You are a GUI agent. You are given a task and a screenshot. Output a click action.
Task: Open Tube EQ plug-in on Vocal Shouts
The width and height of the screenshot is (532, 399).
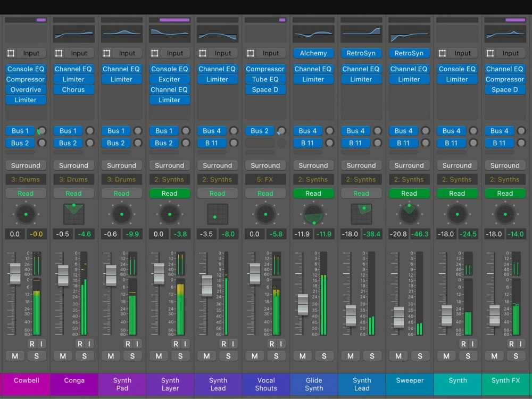(x=265, y=79)
